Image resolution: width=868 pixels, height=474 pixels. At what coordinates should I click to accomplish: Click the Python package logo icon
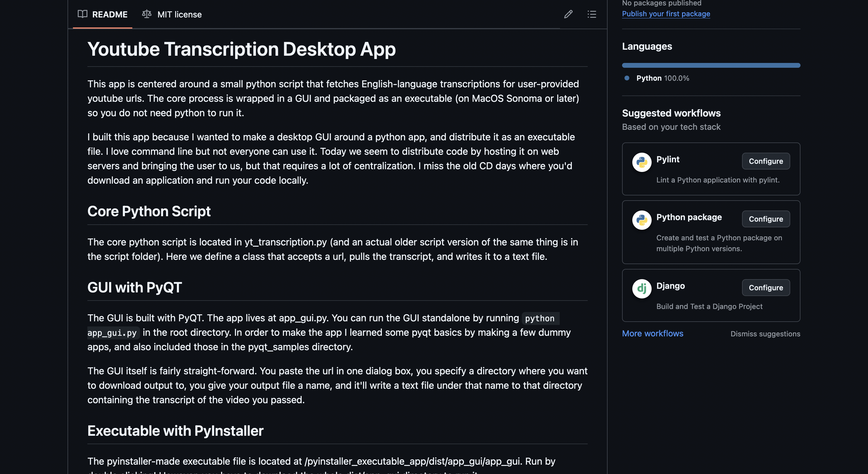pos(642,220)
